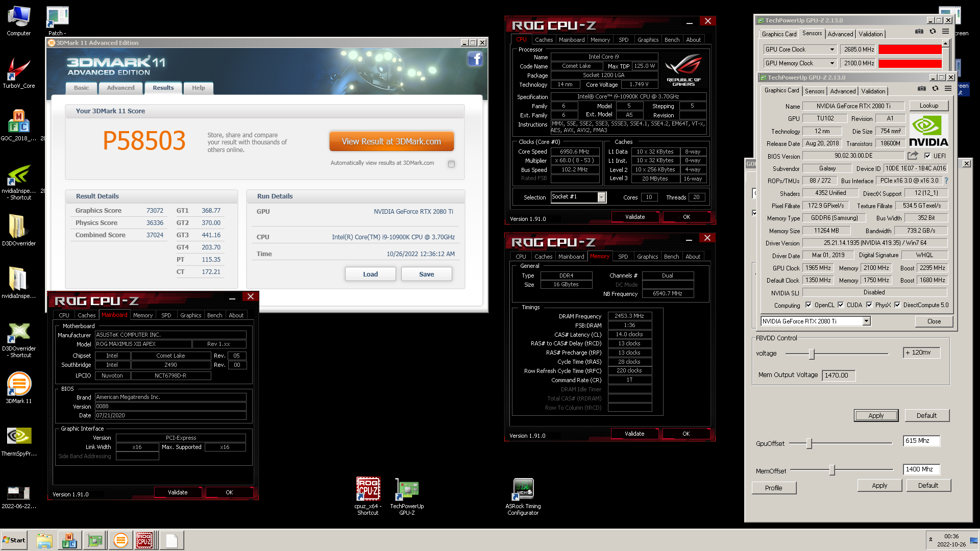Launch the TechPowerUp GPU-Z desktop icon

[407, 496]
